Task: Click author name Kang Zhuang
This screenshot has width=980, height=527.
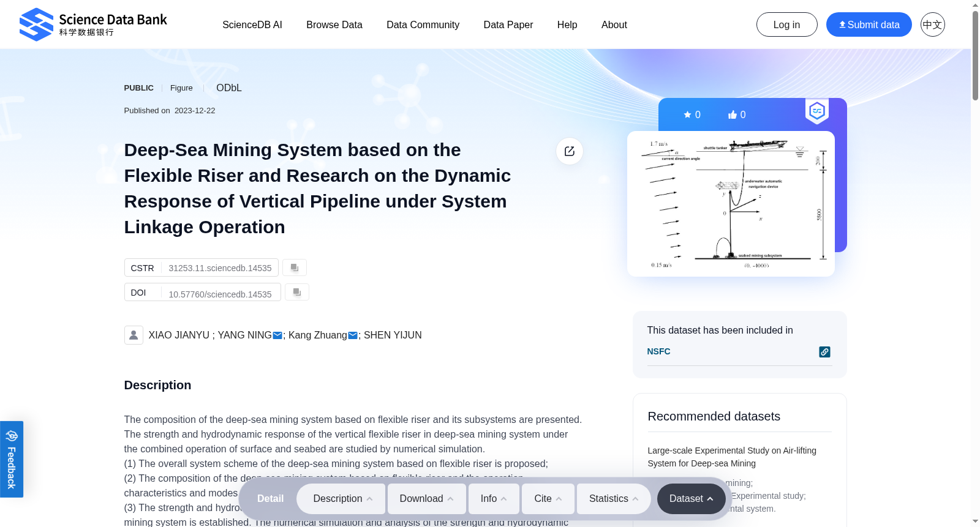Action: pos(317,335)
